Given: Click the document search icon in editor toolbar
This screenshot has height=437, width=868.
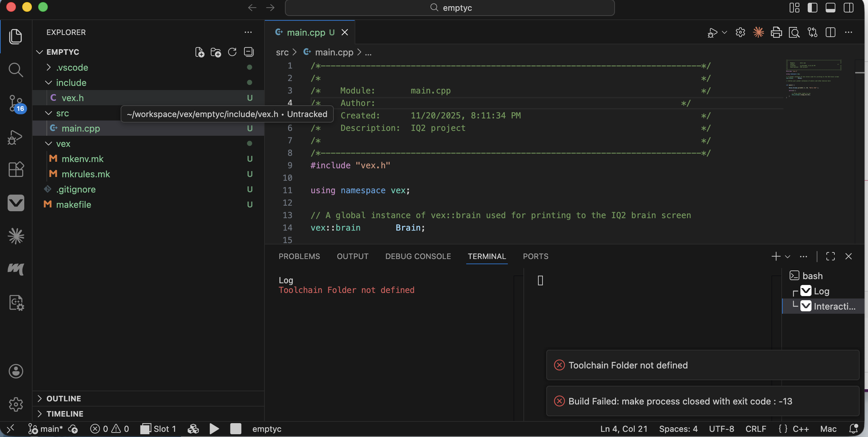Looking at the screenshot, I should tap(794, 33).
